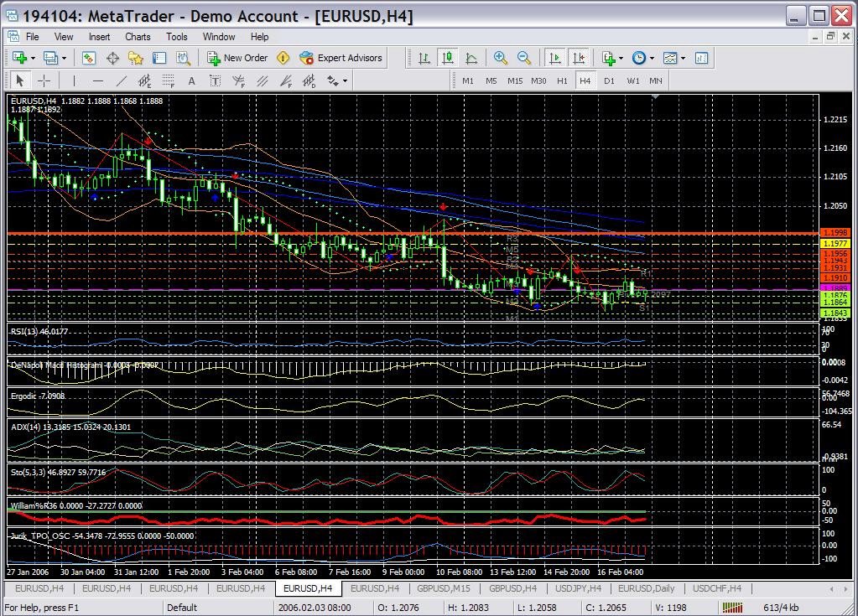Click the orange 1.1998 price label

pyautogui.click(x=835, y=233)
